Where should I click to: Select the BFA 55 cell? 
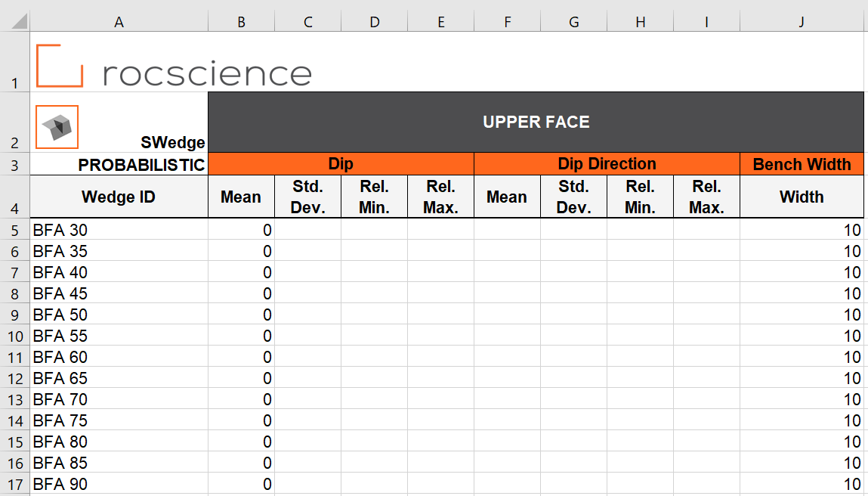119,335
